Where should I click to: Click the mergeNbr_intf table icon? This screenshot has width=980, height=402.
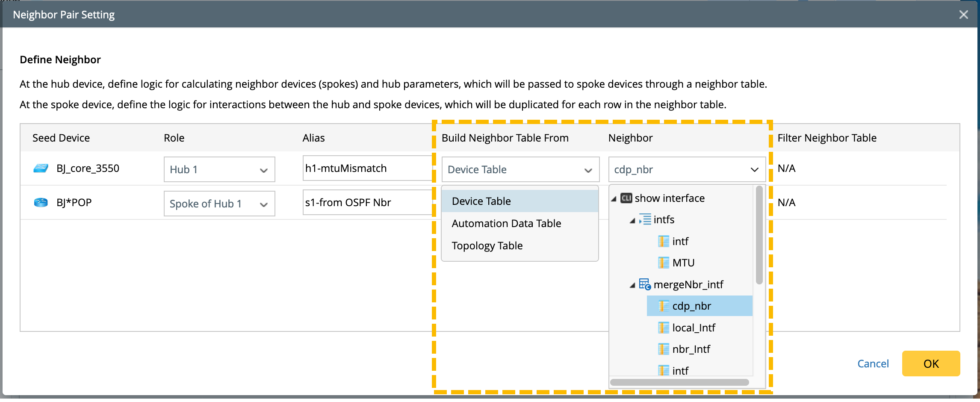645,284
